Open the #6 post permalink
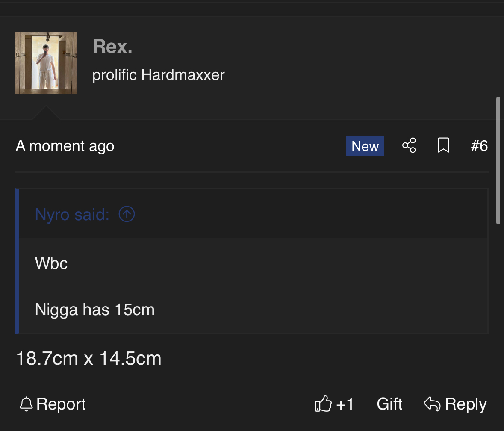The height and width of the screenshot is (431, 504). pyautogui.click(x=479, y=146)
